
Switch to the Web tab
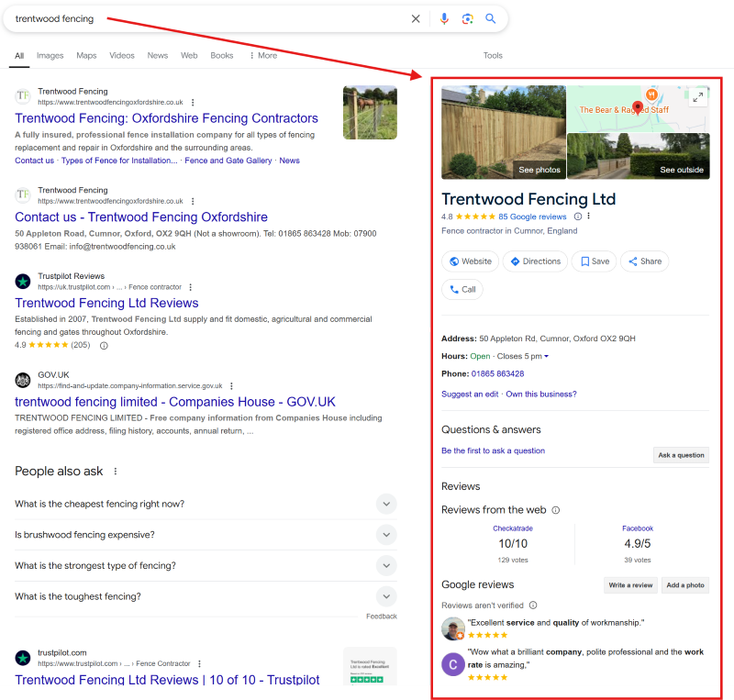pos(189,55)
